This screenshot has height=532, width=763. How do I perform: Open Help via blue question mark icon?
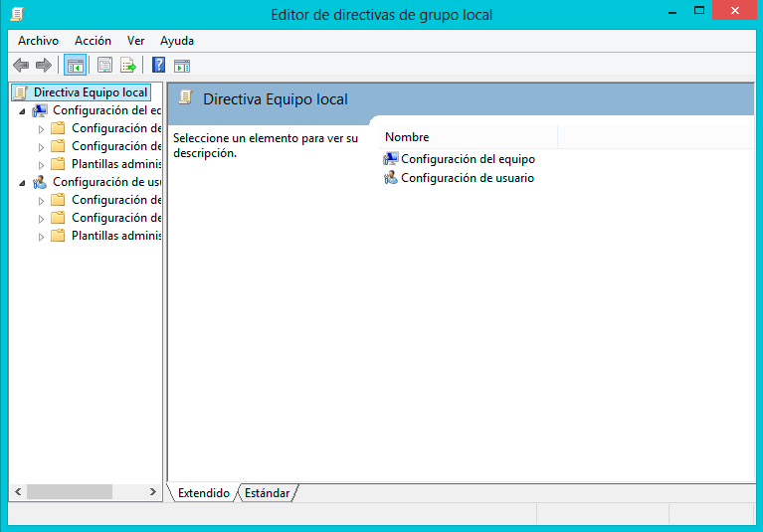click(158, 65)
